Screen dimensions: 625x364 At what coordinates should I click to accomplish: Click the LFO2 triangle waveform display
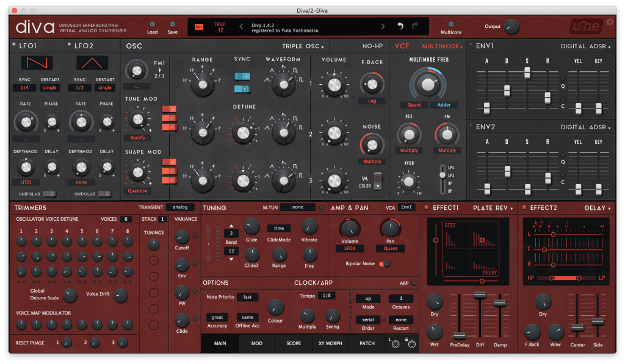(92, 63)
